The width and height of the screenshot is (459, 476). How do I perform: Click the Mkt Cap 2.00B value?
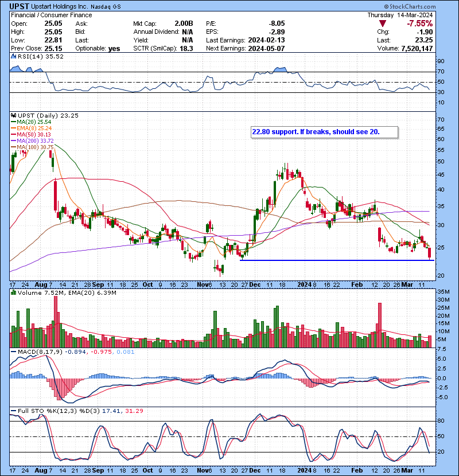coord(184,24)
